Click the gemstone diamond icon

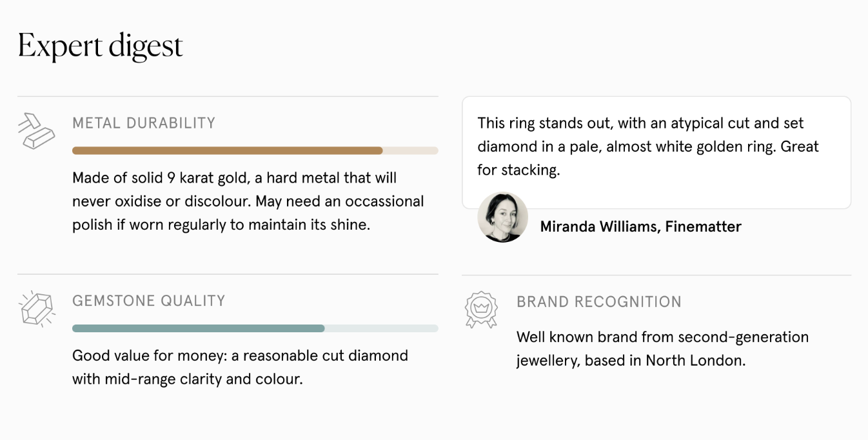tap(36, 309)
